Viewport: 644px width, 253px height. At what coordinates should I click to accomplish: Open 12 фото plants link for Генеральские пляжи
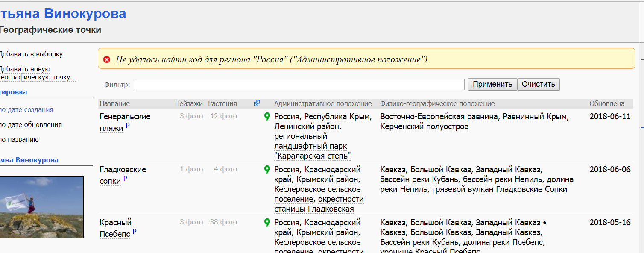[x=223, y=116]
